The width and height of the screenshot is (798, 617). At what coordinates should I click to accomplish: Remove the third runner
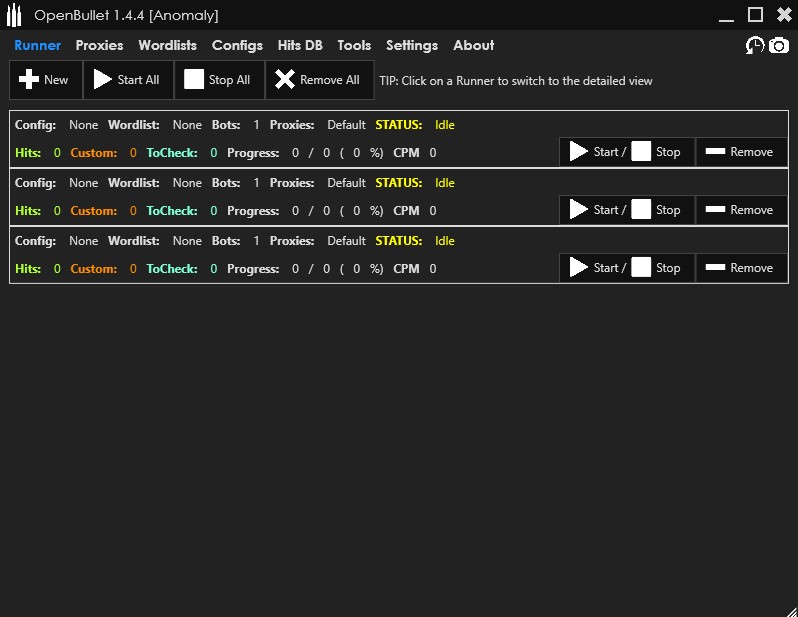[742, 268]
